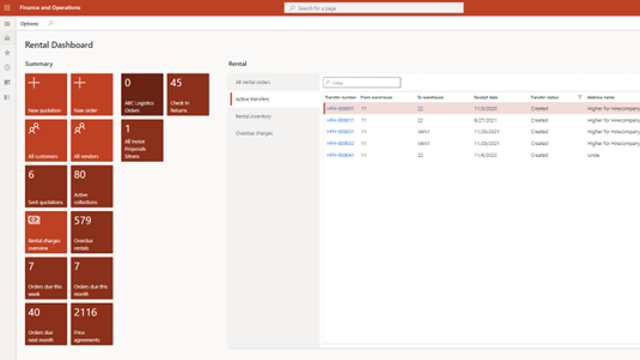Open the Orders due this week tile

[x=46, y=278]
